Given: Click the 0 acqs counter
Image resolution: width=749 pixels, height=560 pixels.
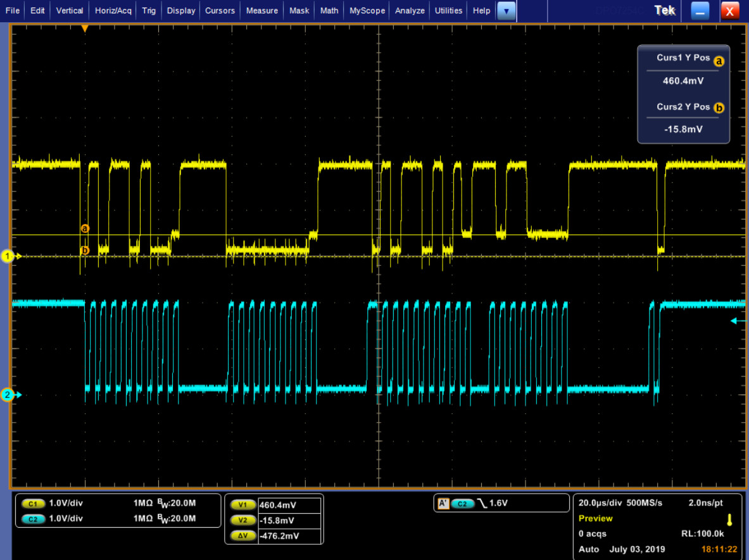Looking at the screenshot, I should pos(593,534).
